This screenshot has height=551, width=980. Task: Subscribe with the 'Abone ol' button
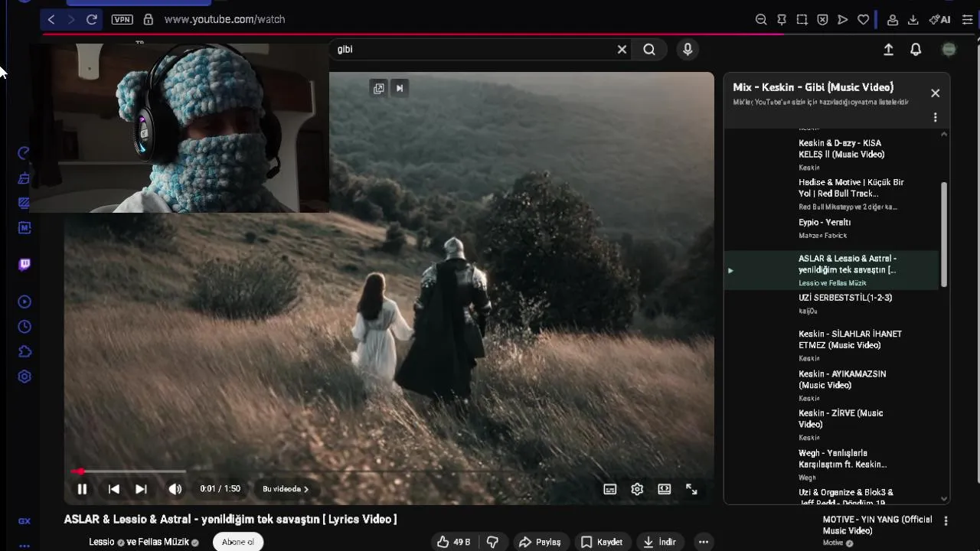coord(238,542)
